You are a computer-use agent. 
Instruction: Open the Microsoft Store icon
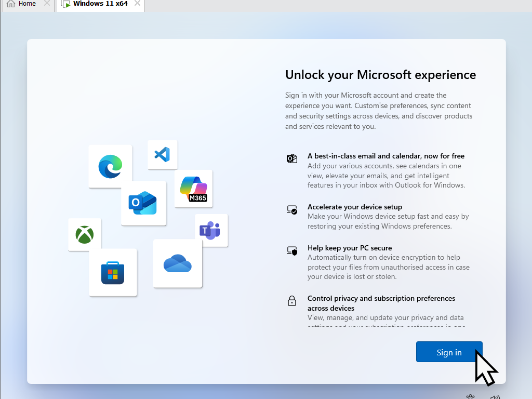point(113,272)
